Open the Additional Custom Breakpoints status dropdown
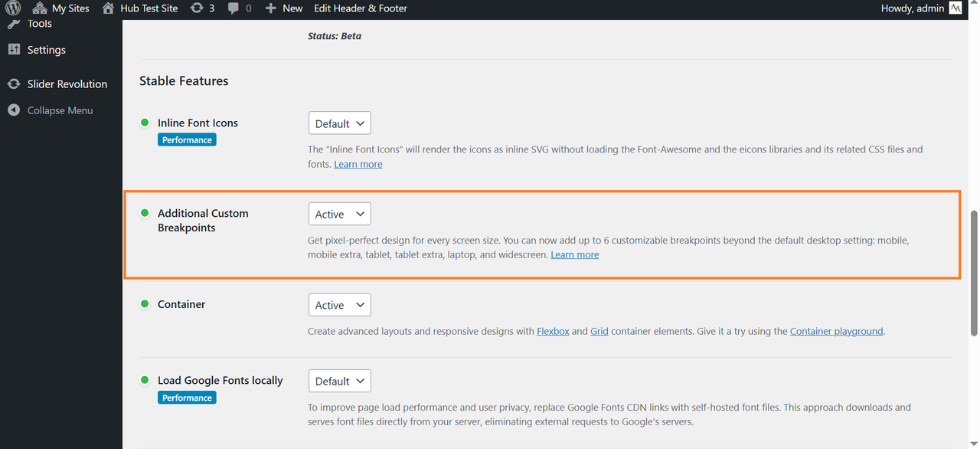 339,215
